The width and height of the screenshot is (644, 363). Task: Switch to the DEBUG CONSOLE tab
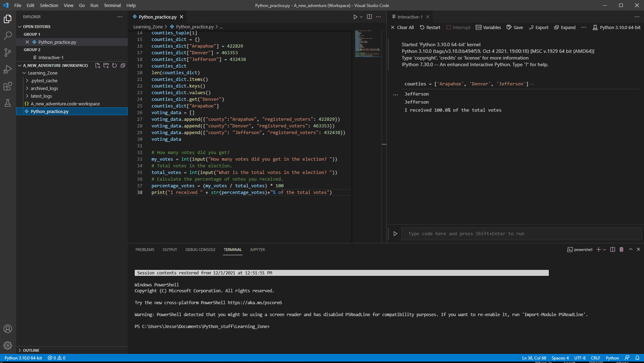pos(200,250)
